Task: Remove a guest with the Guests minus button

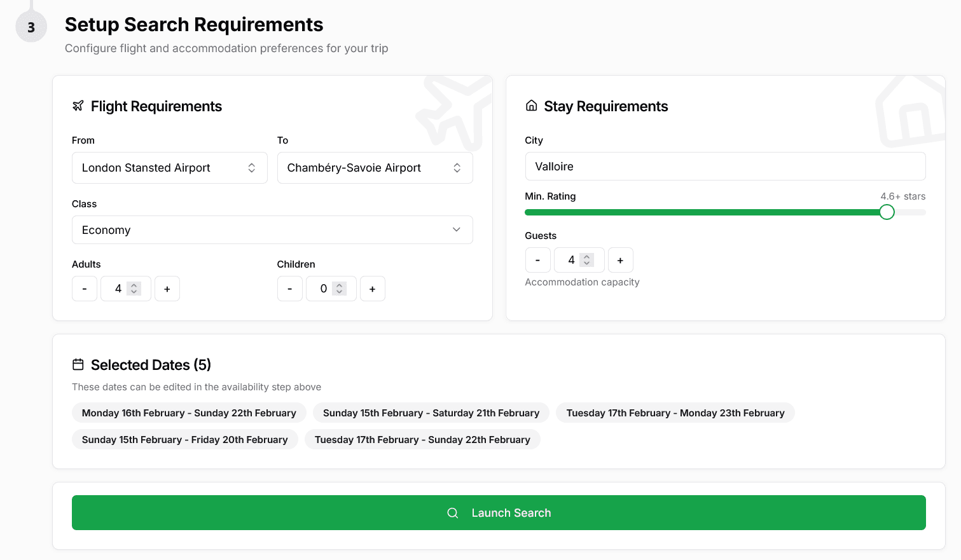Action: 538,260
